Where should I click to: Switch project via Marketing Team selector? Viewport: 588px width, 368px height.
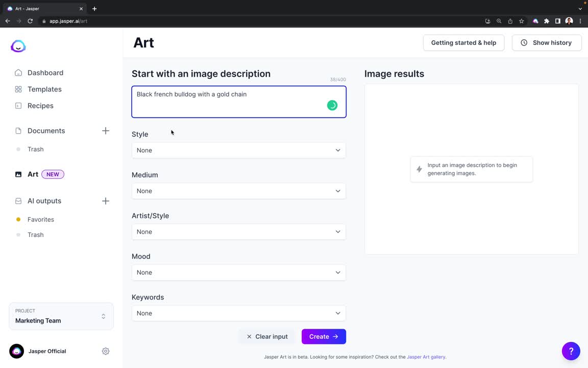pyautogui.click(x=61, y=316)
